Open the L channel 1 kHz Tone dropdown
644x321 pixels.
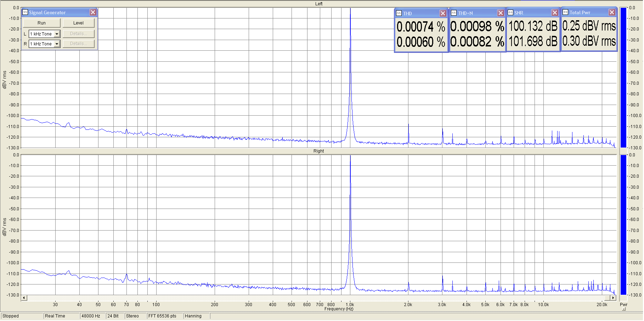[57, 34]
